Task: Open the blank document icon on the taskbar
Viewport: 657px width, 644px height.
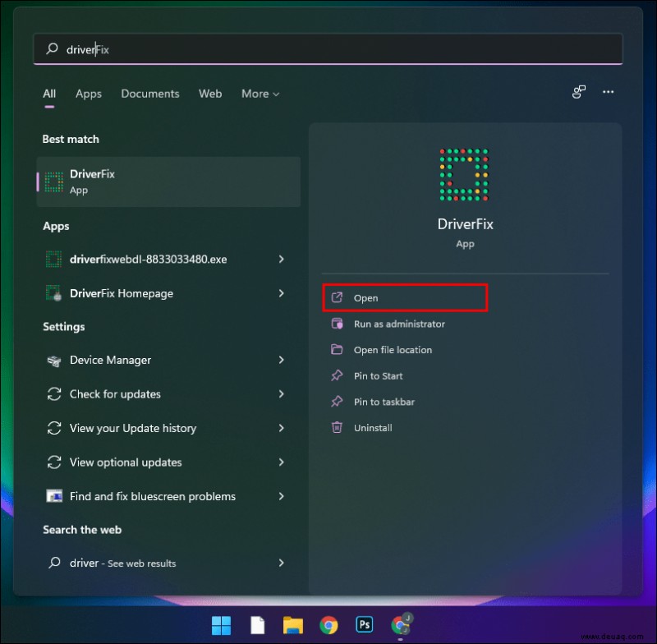Action: (257, 625)
